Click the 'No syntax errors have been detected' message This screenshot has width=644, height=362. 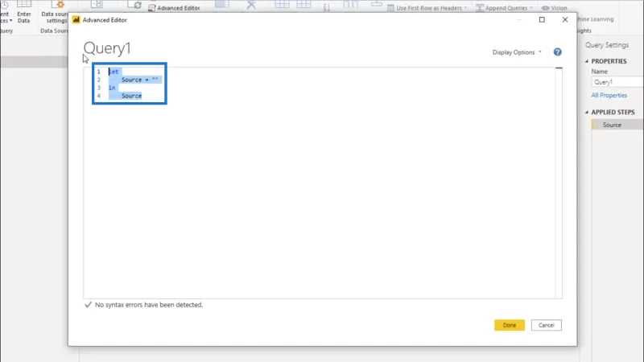coord(149,305)
